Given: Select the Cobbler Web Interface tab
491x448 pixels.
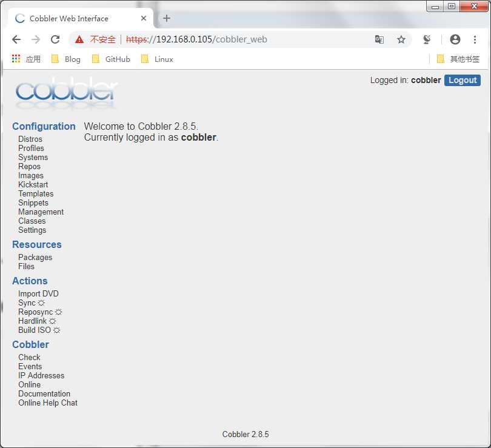Looking at the screenshot, I should pos(81,18).
